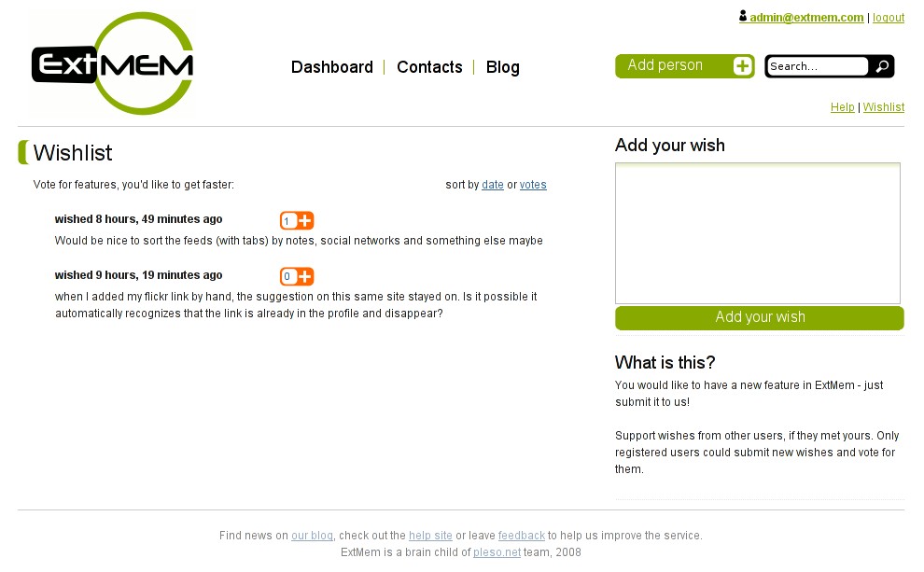Click the magnifier search icon
The height and width of the screenshot is (572, 924).
pyautogui.click(x=882, y=66)
